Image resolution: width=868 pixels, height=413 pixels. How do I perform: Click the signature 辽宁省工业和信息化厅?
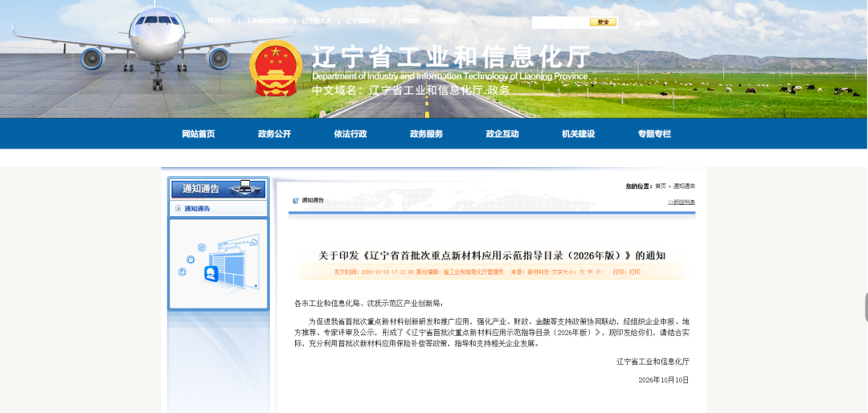click(653, 362)
